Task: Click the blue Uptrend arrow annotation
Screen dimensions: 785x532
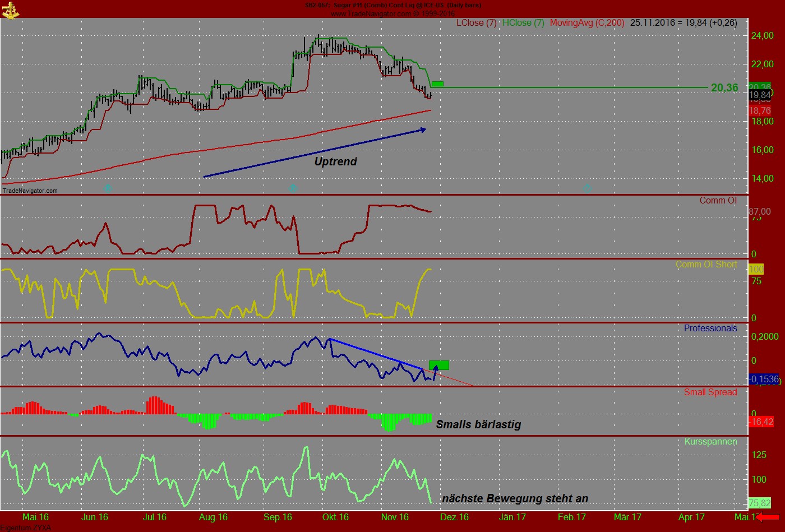Action: click(314, 152)
